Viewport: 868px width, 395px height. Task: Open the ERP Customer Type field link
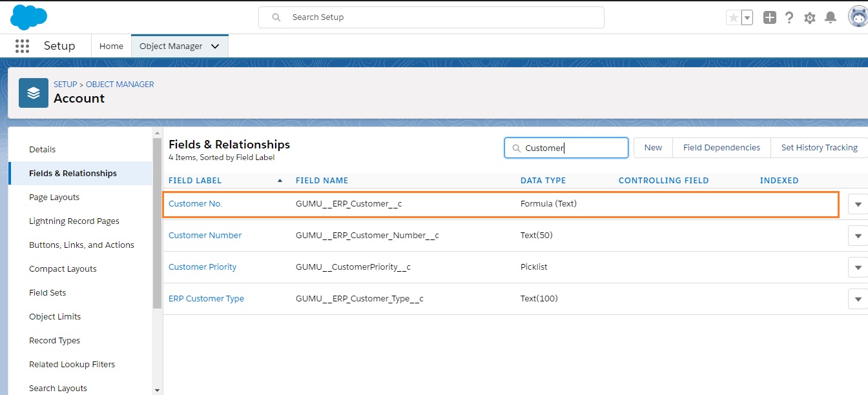206,298
